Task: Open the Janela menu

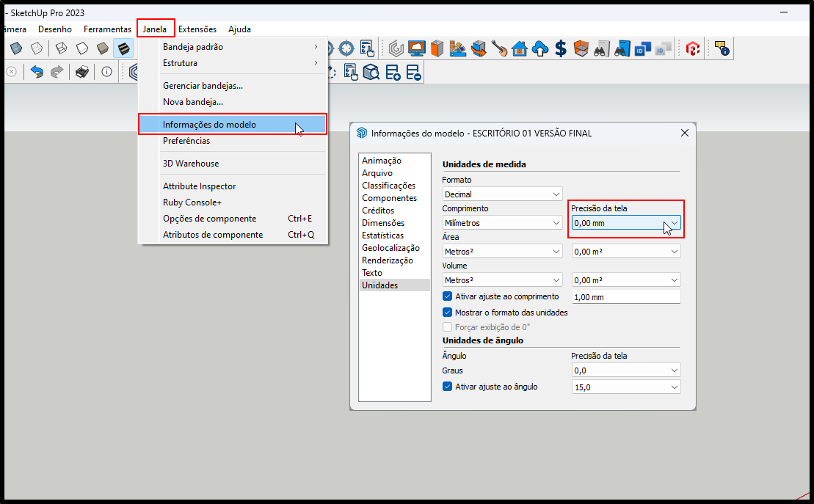Action: [155, 29]
